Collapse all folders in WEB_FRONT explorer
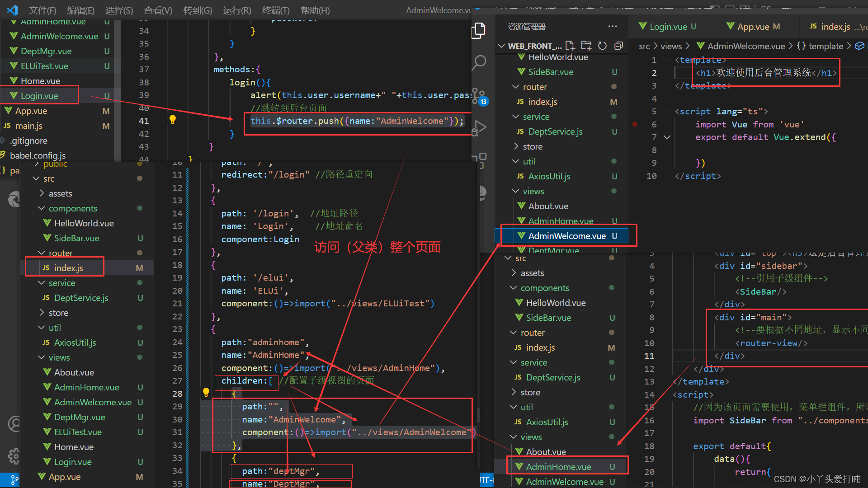 click(x=618, y=46)
